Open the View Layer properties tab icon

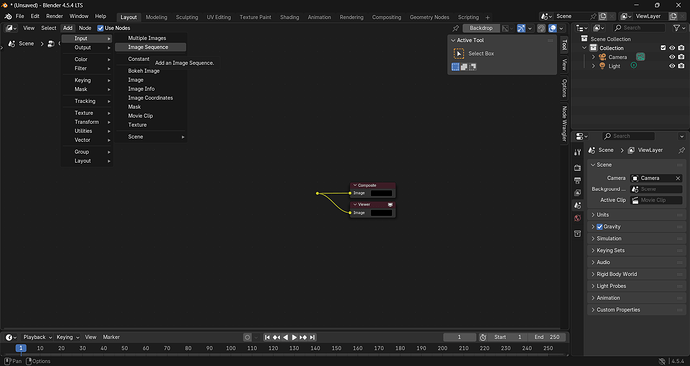click(577, 193)
